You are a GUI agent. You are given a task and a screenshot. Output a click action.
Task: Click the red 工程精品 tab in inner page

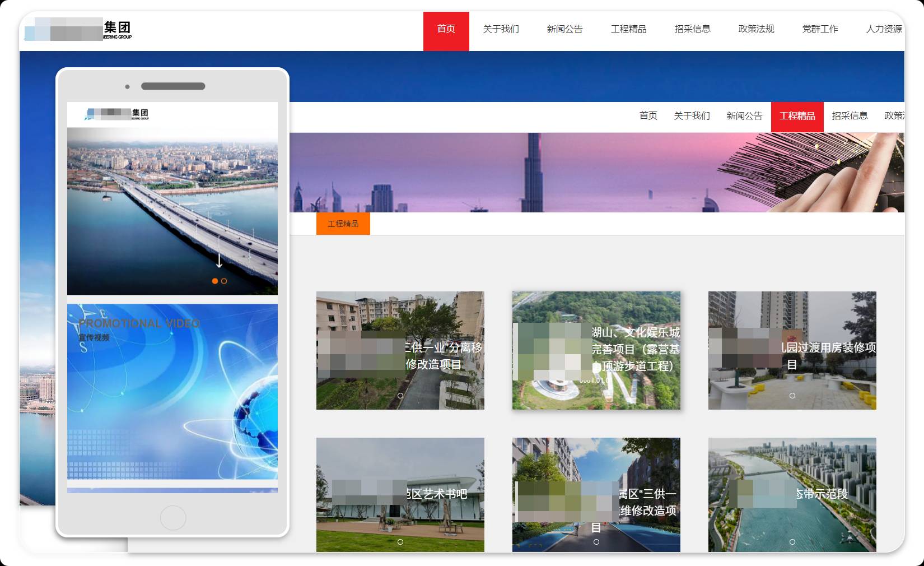pyautogui.click(x=797, y=117)
